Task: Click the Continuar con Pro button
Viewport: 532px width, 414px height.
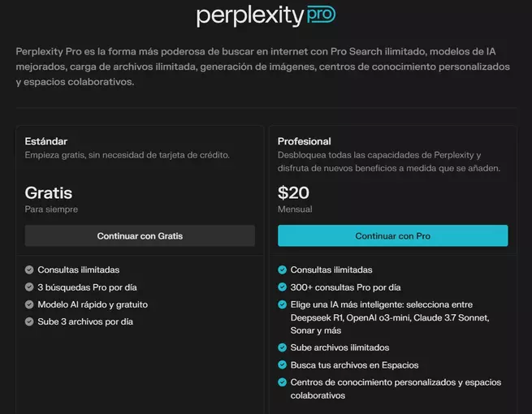Action: coord(392,235)
